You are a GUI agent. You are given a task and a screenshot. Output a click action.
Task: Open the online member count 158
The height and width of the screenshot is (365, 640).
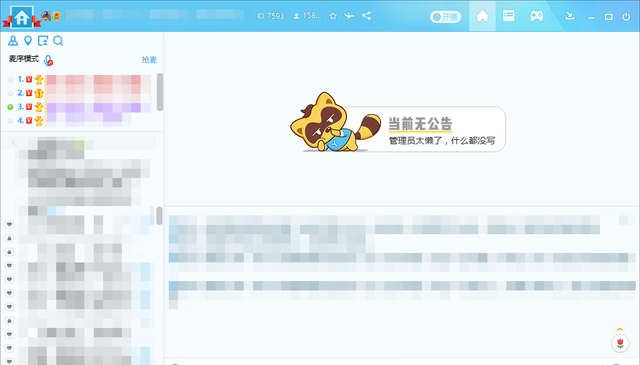(x=307, y=16)
